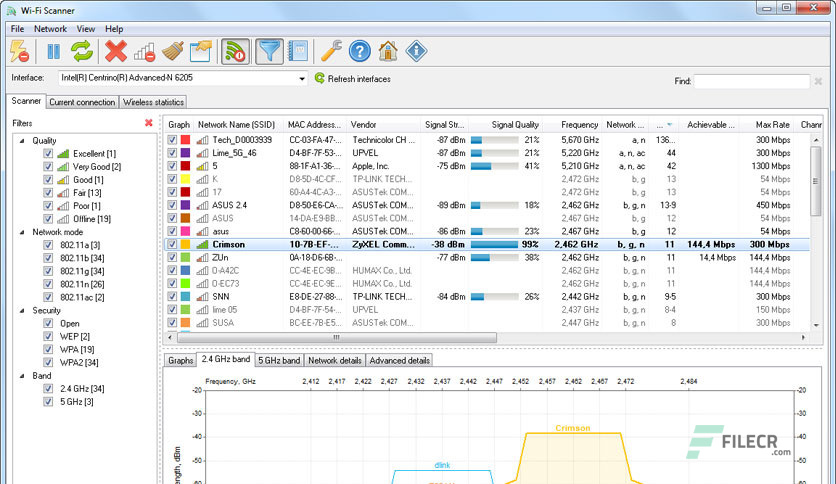The height and width of the screenshot is (484, 836).
Task: Click the notebook toolbar icon
Action: (x=298, y=52)
